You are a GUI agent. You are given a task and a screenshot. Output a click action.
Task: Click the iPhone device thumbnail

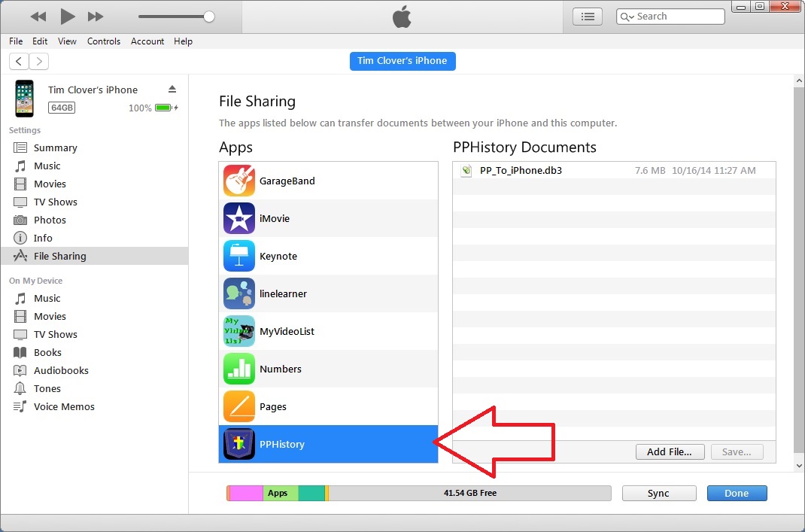24,99
